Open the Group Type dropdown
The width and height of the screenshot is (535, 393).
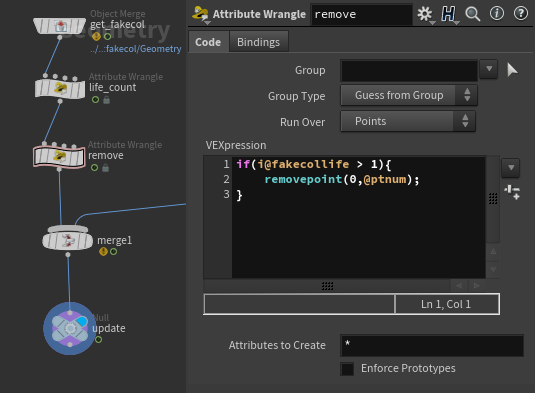[x=409, y=95]
